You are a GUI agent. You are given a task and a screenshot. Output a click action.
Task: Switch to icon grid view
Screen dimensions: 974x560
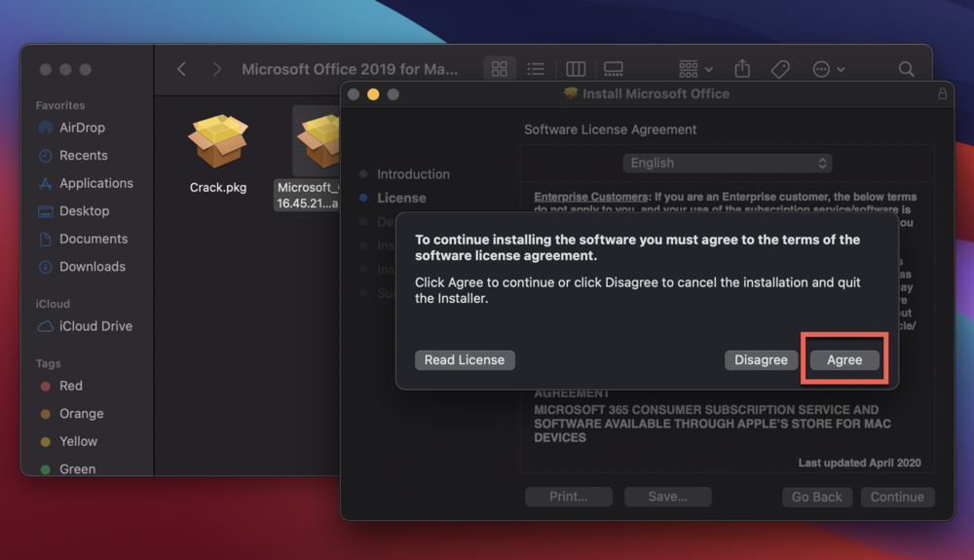pyautogui.click(x=500, y=69)
